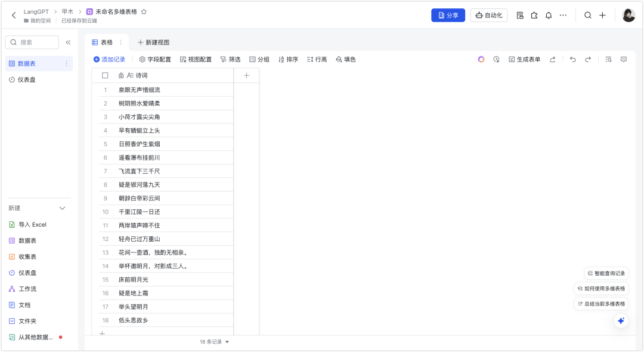Click the AI sparkle assistant button bottom right
The height and width of the screenshot is (352, 644).
click(x=621, y=320)
